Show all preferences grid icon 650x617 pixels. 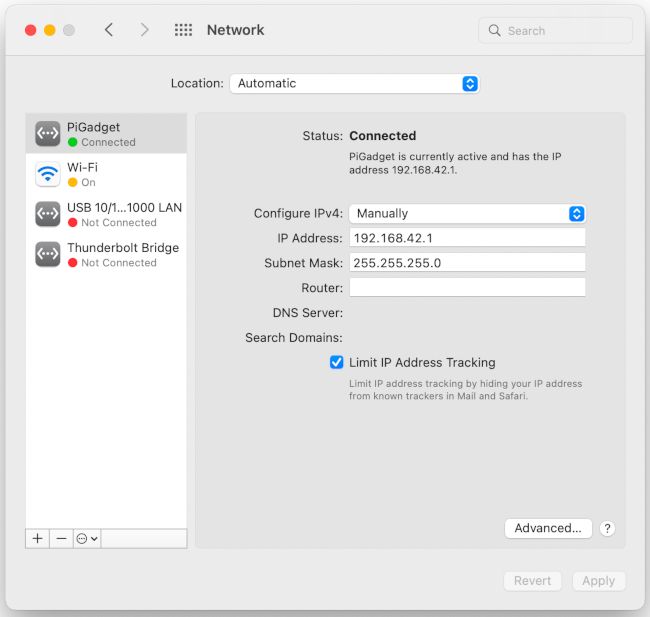(x=183, y=30)
